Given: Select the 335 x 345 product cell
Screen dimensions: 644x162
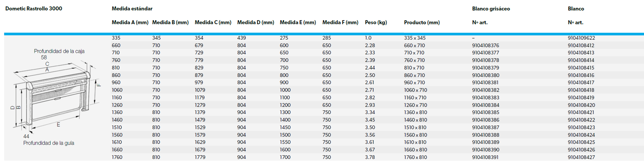Looking at the screenshot, I should 415,38.
